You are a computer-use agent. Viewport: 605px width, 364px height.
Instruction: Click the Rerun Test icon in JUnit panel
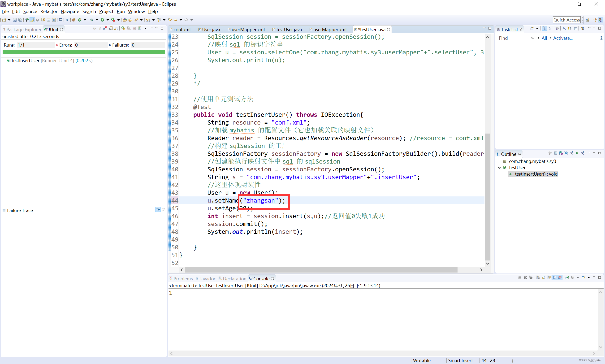[123, 28]
